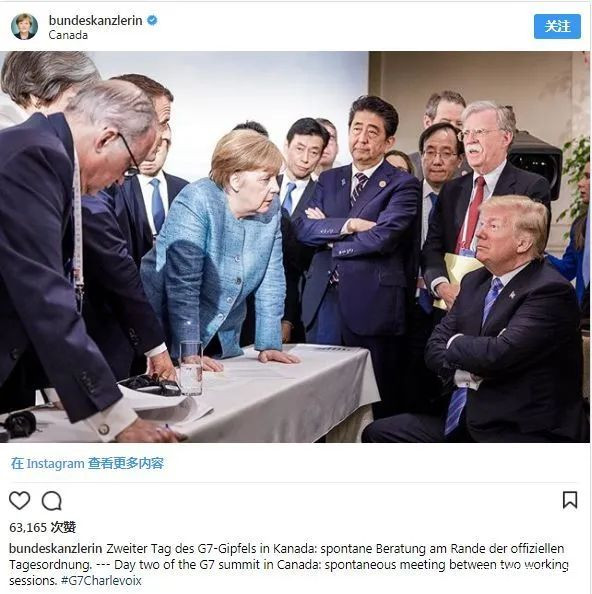Click the black video camera in the photo
Screen dimensions: 592x594
tap(536, 164)
